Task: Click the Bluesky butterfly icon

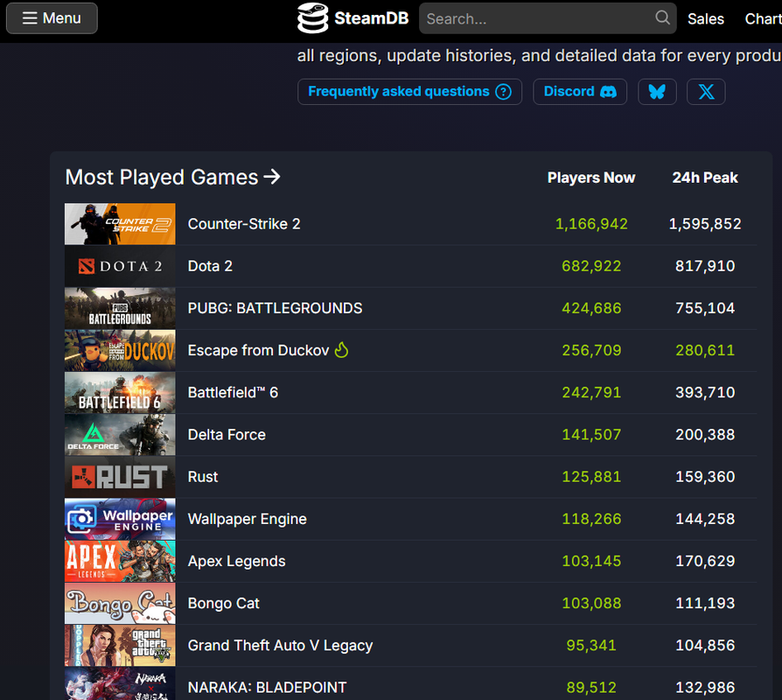Action: tap(657, 92)
